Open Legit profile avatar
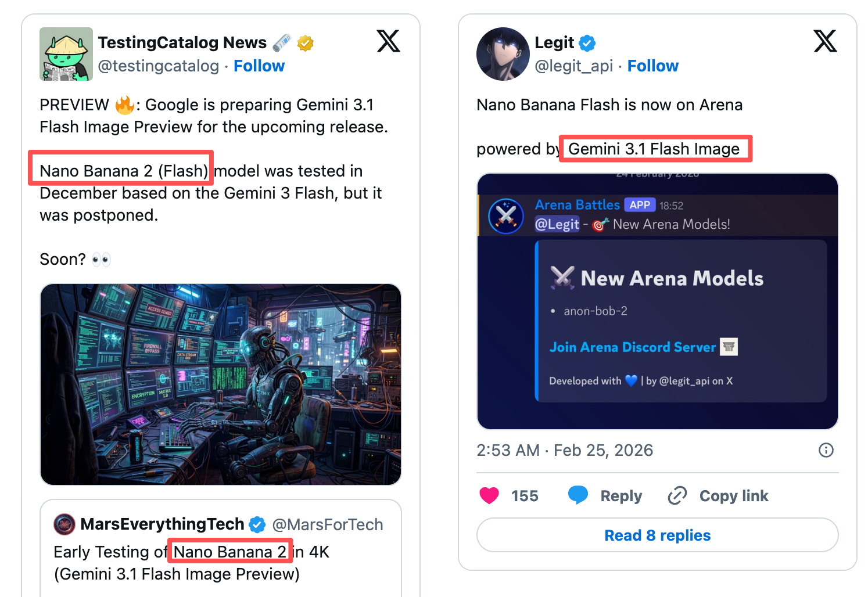The width and height of the screenshot is (868, 597). pyautogui.click(x=503, y=54)
